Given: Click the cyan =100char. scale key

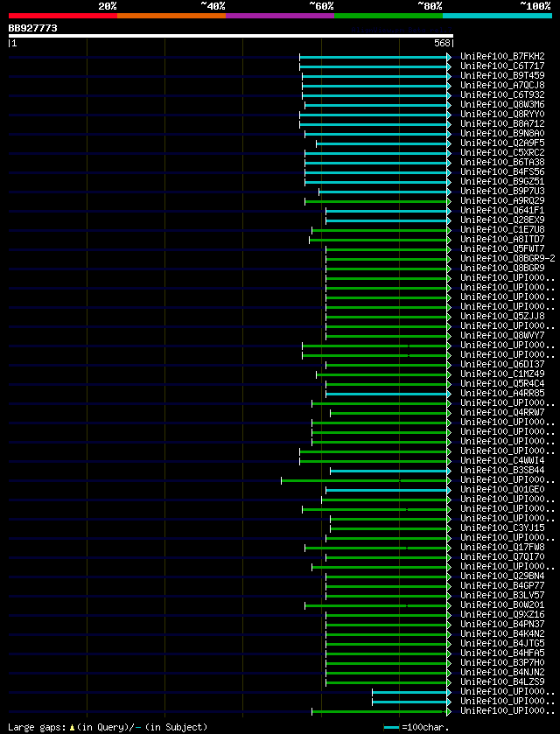Looking at the screenshot, I should tap(391, 728).
